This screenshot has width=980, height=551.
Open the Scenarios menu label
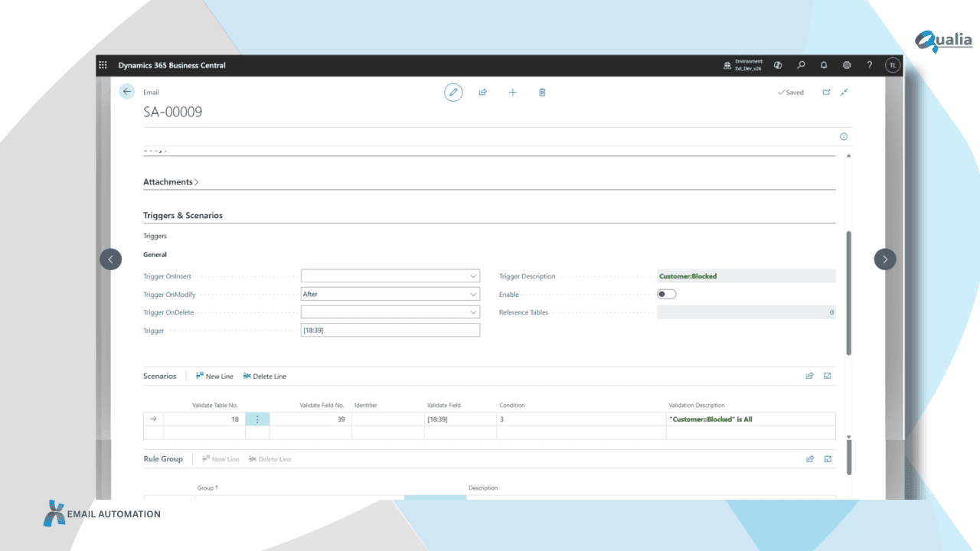coord(159,376)
